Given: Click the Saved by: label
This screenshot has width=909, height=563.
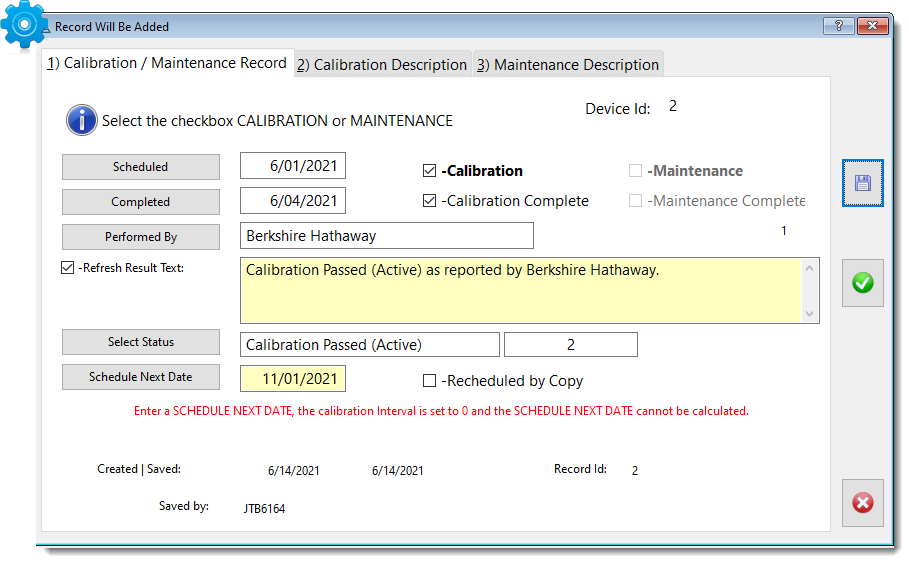Looking at the screenshot, I should [x=184, y=506].
